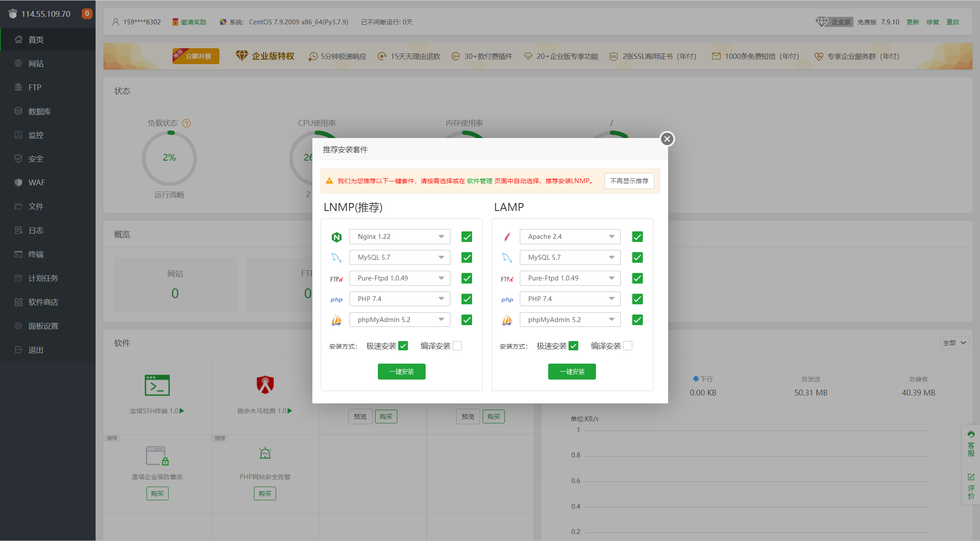
Task: Open 面板设置 in the sidebar
Action: [x=48, y=326]
